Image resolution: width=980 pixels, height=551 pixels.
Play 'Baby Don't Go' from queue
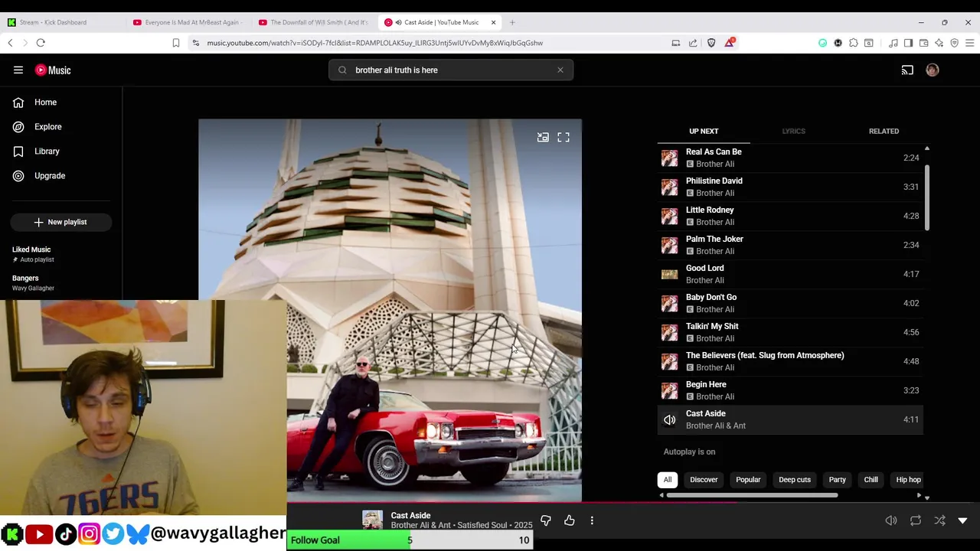(790, 303)
